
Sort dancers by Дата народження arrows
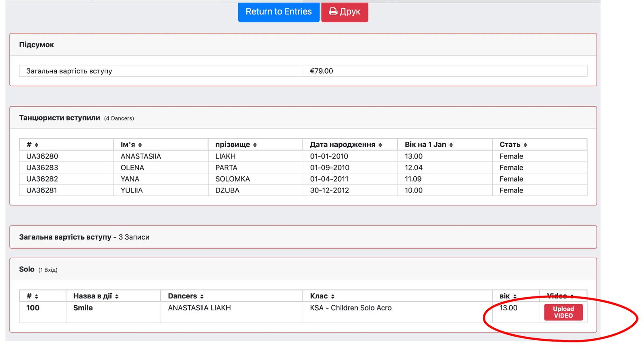click(x=380, y=145)
